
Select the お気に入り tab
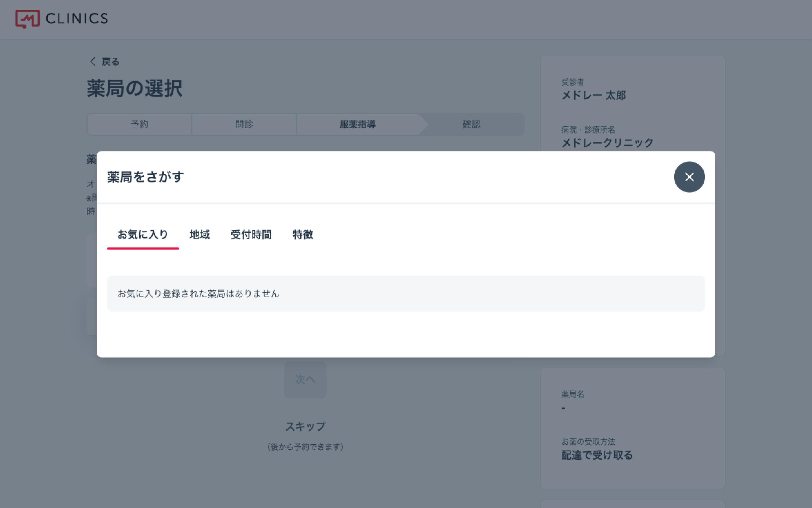[x=143, y=235]
